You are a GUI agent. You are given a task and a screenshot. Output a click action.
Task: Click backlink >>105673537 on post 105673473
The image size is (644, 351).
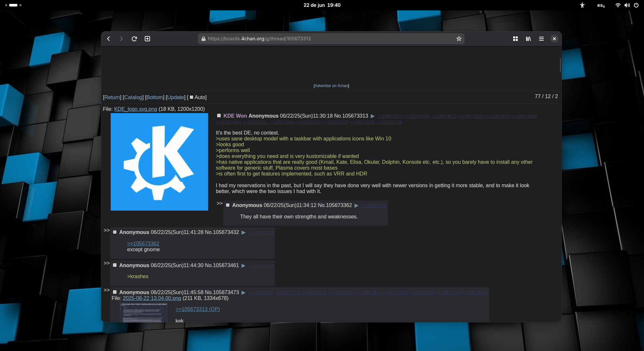pos(261,293)
